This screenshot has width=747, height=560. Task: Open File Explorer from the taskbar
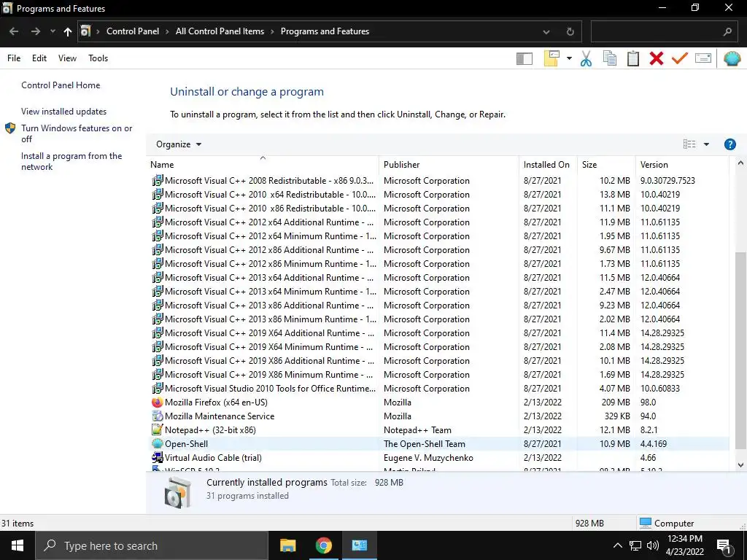pos(287,545)
